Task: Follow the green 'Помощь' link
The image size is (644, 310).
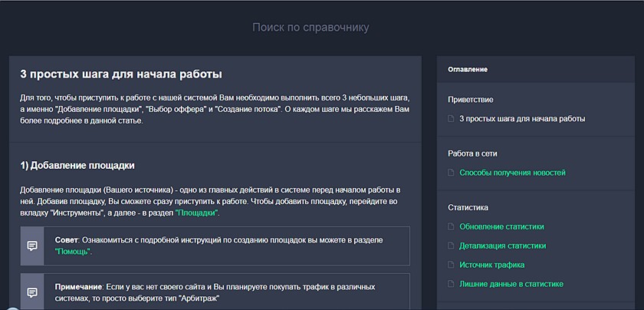Action: tap(72, 252)
